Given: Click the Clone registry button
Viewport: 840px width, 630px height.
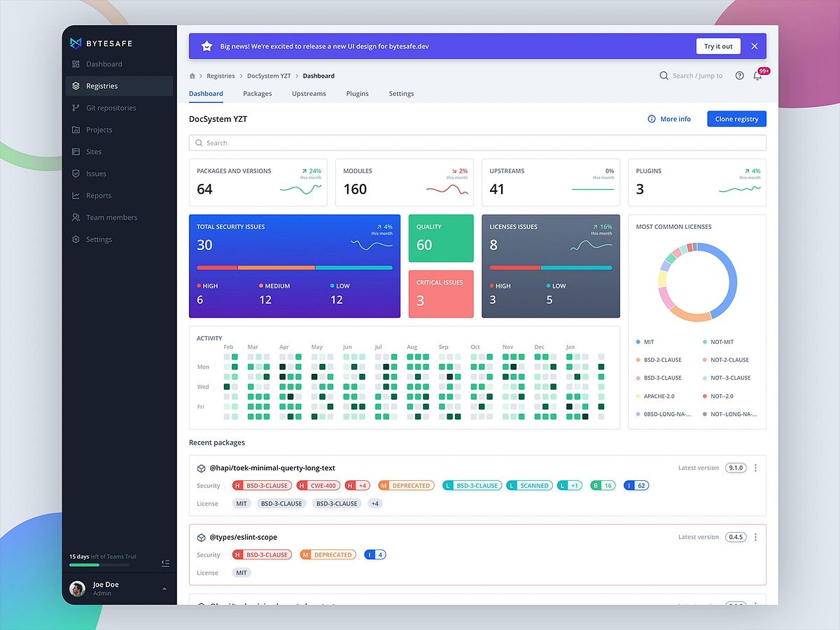Looking at the screenshot, I should tap(736, 119).
